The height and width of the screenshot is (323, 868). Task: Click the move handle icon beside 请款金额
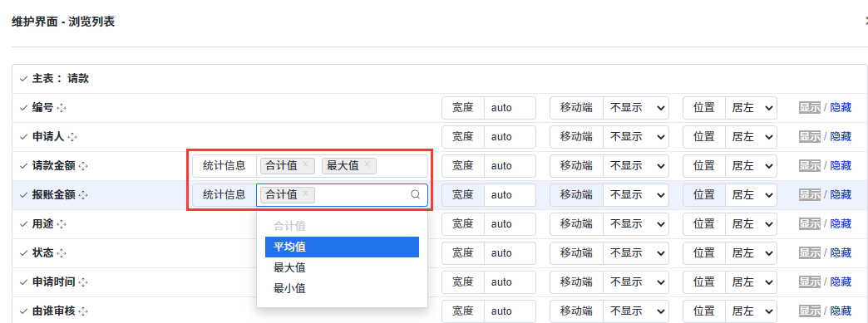coord(83,165)
